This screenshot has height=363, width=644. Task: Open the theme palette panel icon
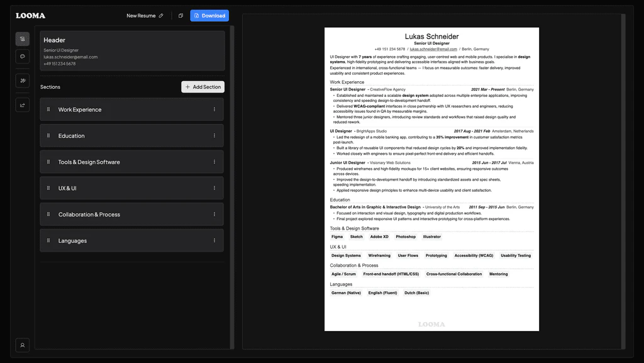click(22, 56)
